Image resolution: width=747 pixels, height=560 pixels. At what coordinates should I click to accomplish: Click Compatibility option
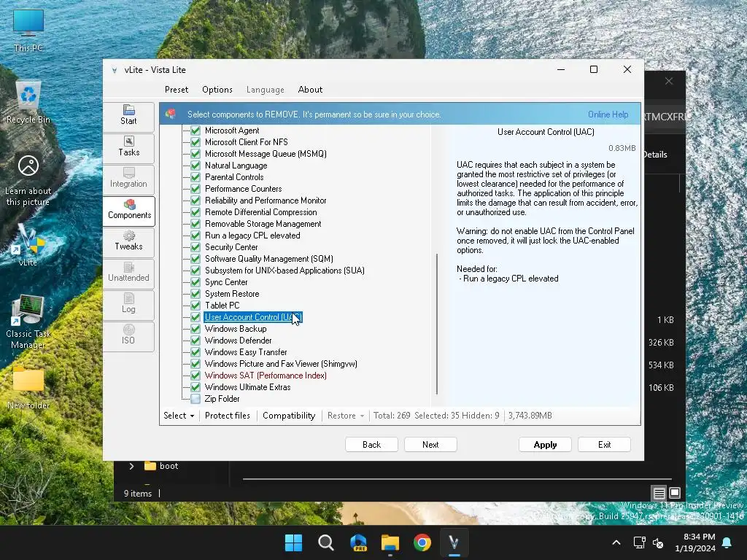[289, 416]
